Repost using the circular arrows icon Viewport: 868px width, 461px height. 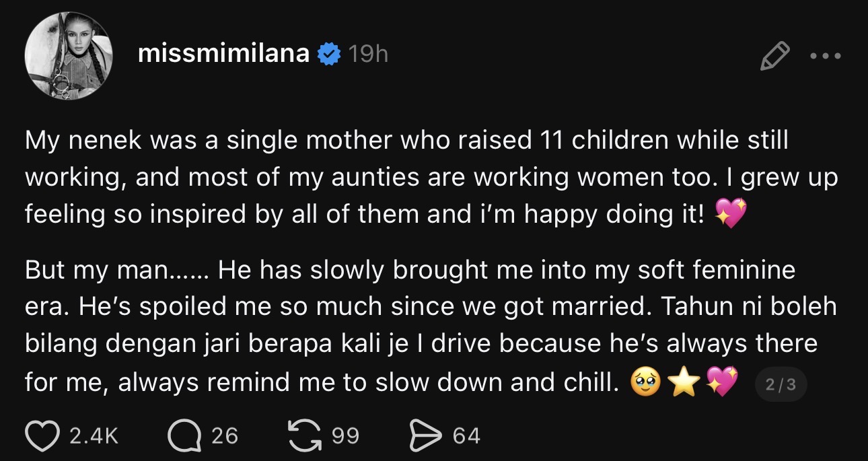click(x=304, y=435)
